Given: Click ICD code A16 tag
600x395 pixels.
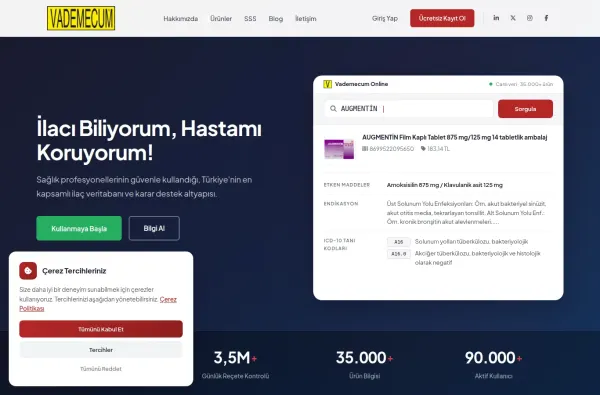Looking at the screenshot, I should [399, 242].
